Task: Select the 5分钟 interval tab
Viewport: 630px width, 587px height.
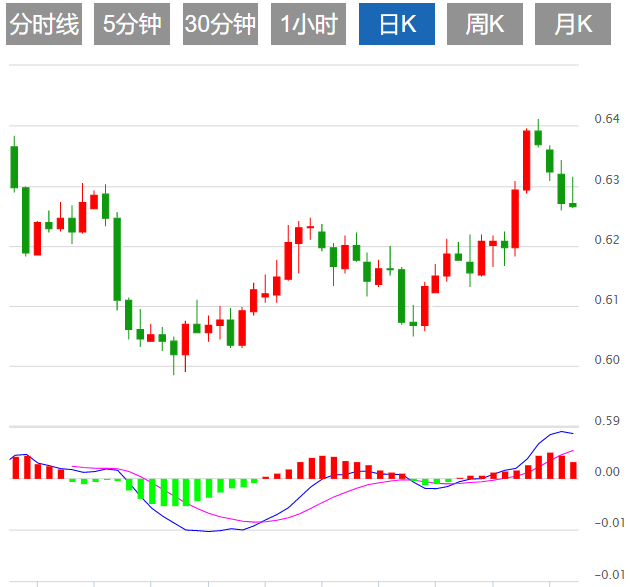Action: coord(132,24)
